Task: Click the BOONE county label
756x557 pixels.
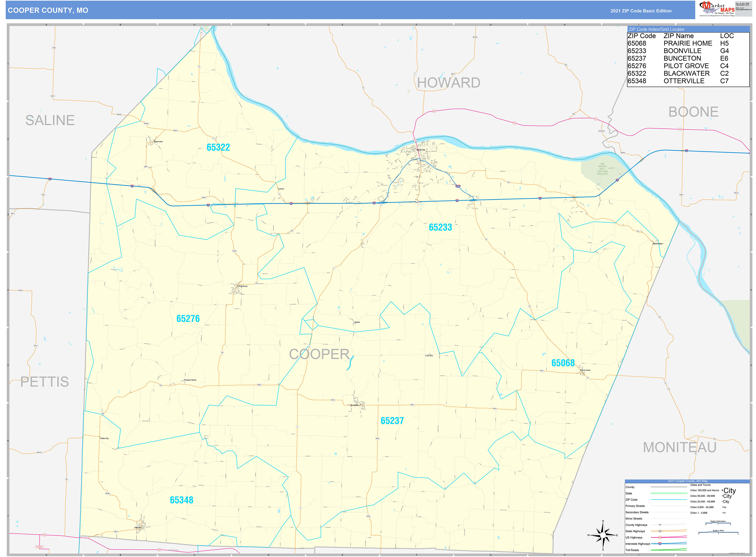Action: [x=693, y=112]
